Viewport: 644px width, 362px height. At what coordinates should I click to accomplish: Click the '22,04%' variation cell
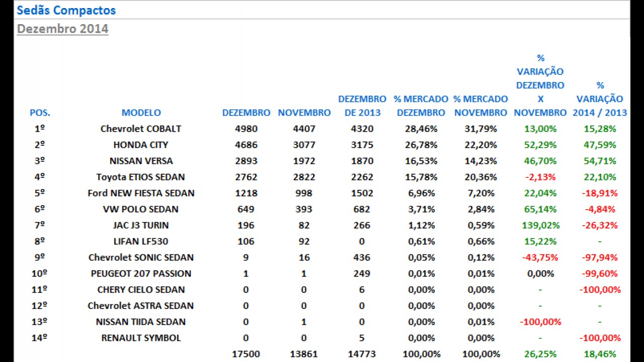pyautogui.click(x=540, y=193)
